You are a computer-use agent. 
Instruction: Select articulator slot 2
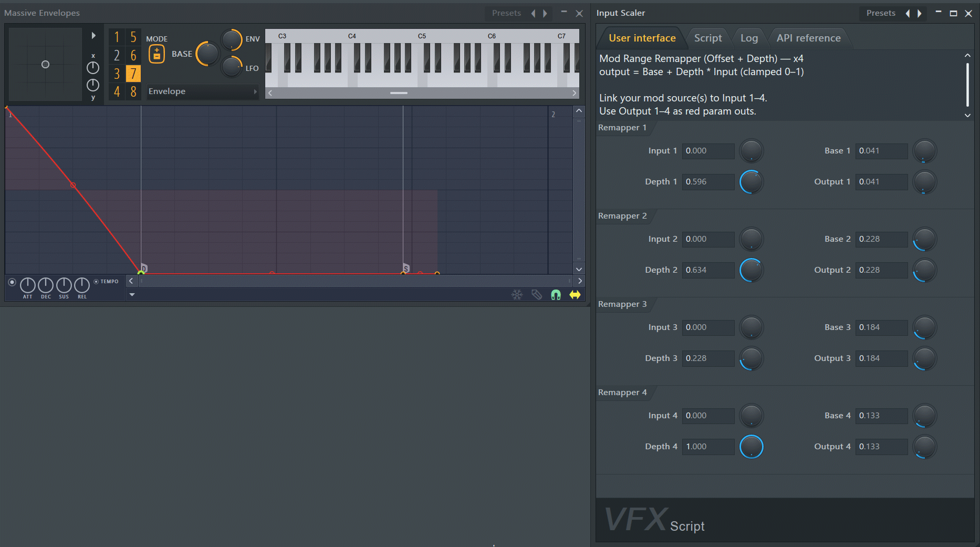coord(117,55)
